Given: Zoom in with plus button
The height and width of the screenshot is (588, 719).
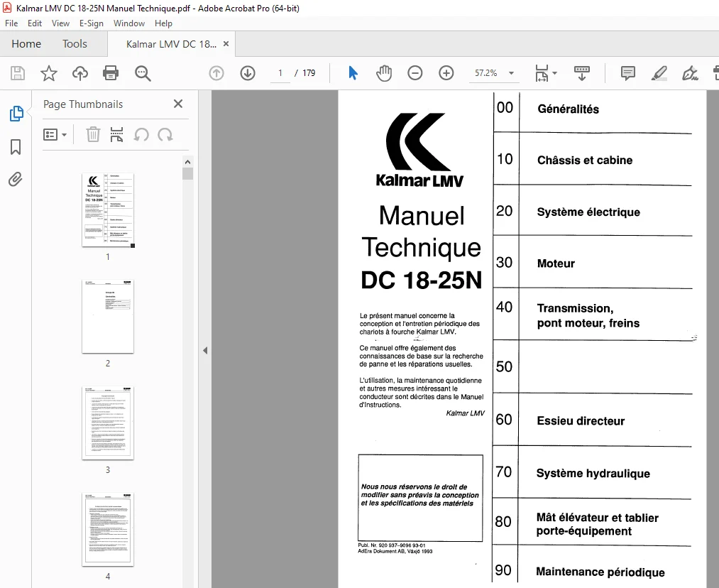Looking at the screenshot, I should [x=446, y=73].
